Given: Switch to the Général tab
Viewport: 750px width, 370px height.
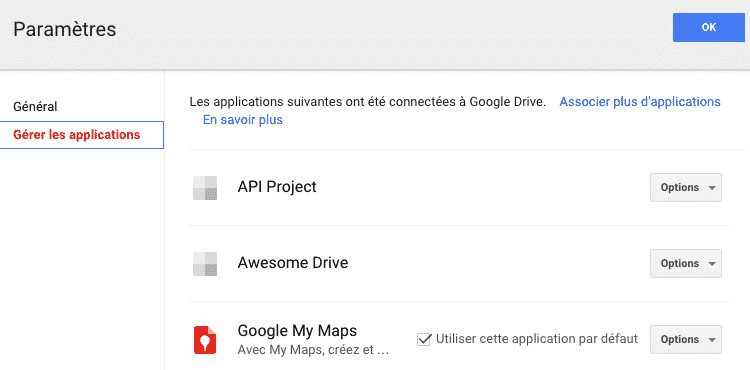Looking at the screenshot, I should pyautogui.click(x=35, y=107).
